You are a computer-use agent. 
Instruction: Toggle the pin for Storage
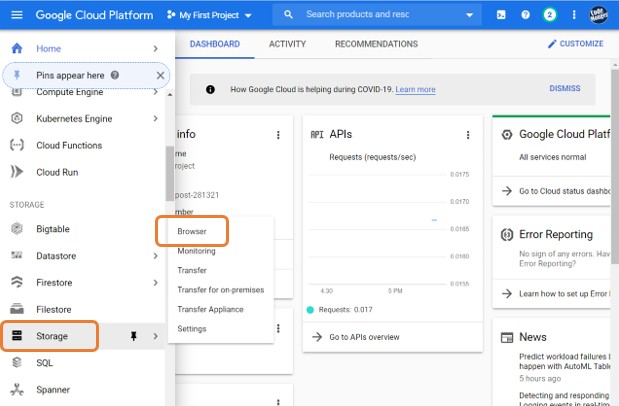[x=133, y=336]
